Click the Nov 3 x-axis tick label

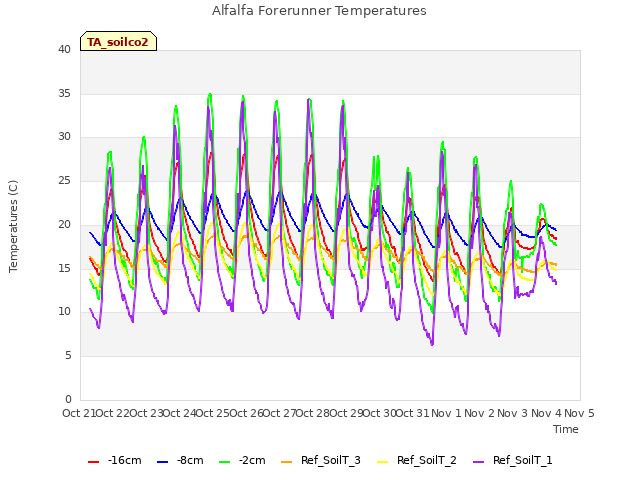pos(513,413)
